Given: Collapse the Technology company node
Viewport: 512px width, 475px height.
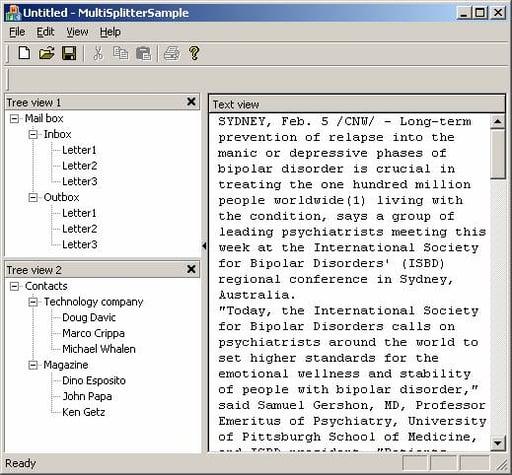Looking at the screenshot, I should click(x=33, y=302).
